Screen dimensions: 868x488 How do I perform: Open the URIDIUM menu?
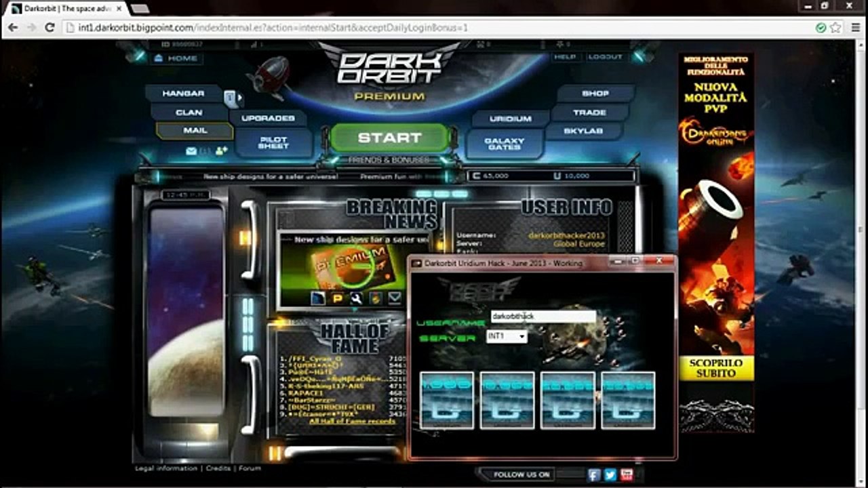(510, 119)
